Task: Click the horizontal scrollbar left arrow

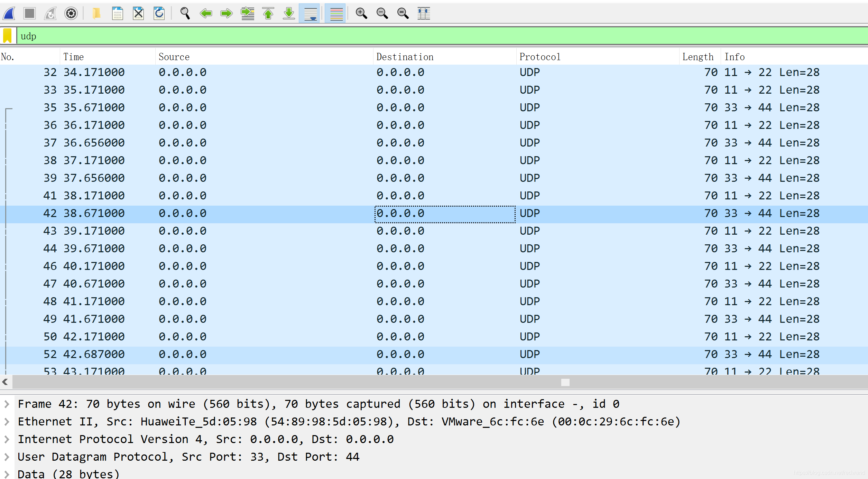Action: [x=5, y=382]
